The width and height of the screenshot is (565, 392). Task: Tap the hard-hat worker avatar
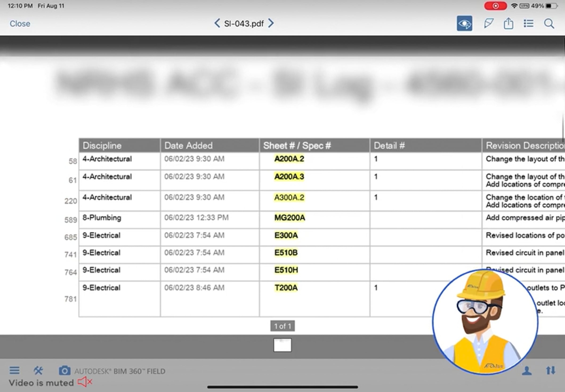485,322
